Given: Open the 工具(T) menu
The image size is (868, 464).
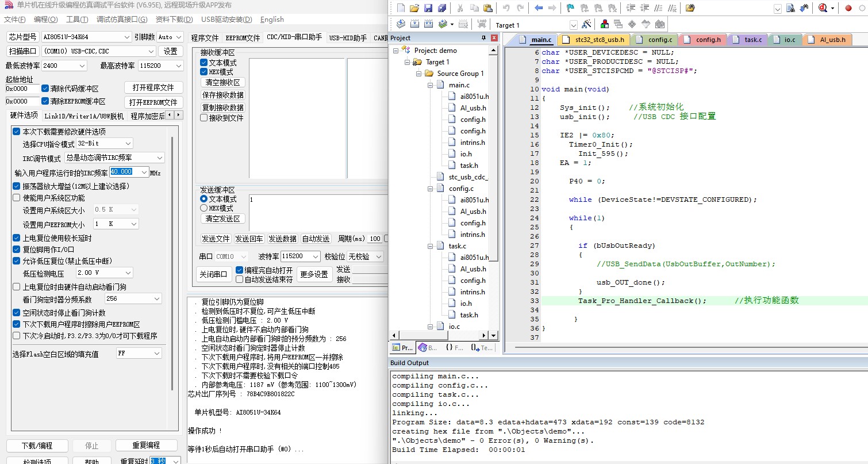Looking at the screenshot, I should coord(76,20).
